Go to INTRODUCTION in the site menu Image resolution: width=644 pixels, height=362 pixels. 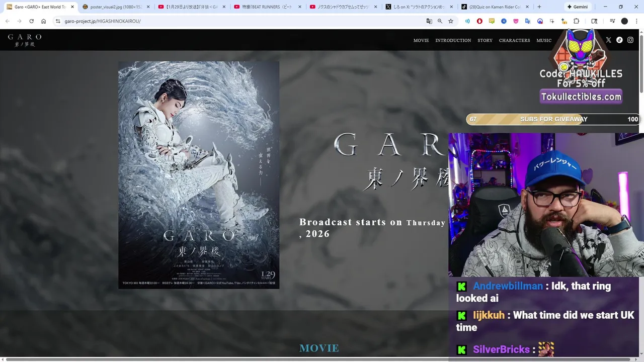point(453,40)
